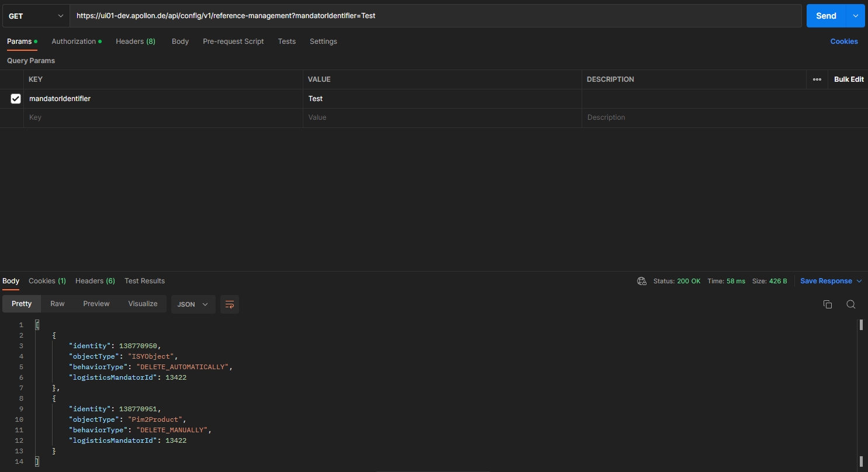
Task: Open the Headers (8) request tab
Action: (135, 41)
